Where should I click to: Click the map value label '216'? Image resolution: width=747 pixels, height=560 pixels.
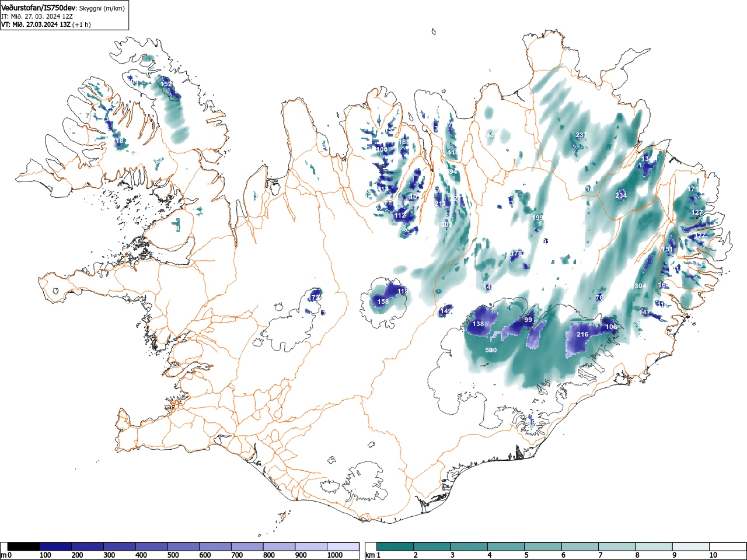[x=582, y=334]
